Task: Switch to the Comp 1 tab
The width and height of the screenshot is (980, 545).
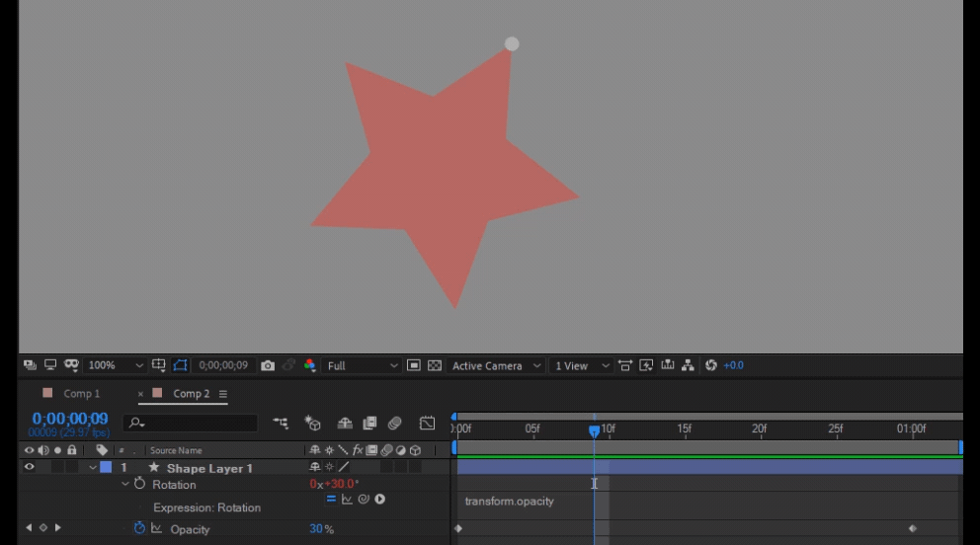Action: coord(81,393)
